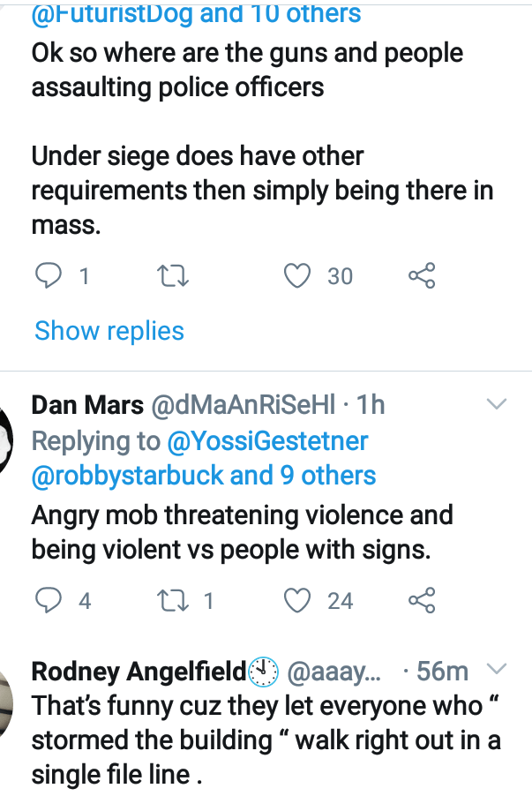
Task: Reply to the 'Under siege' tweet
Action: [x=47, y=276]
